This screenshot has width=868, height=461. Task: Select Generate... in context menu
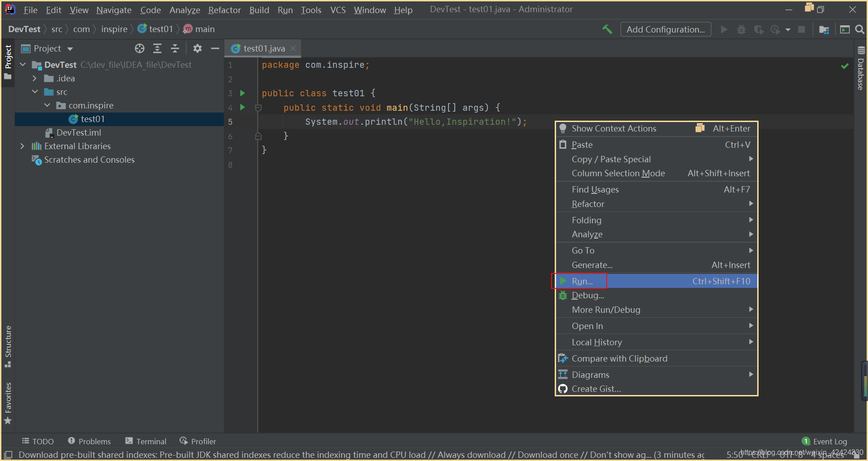(656, 265)
